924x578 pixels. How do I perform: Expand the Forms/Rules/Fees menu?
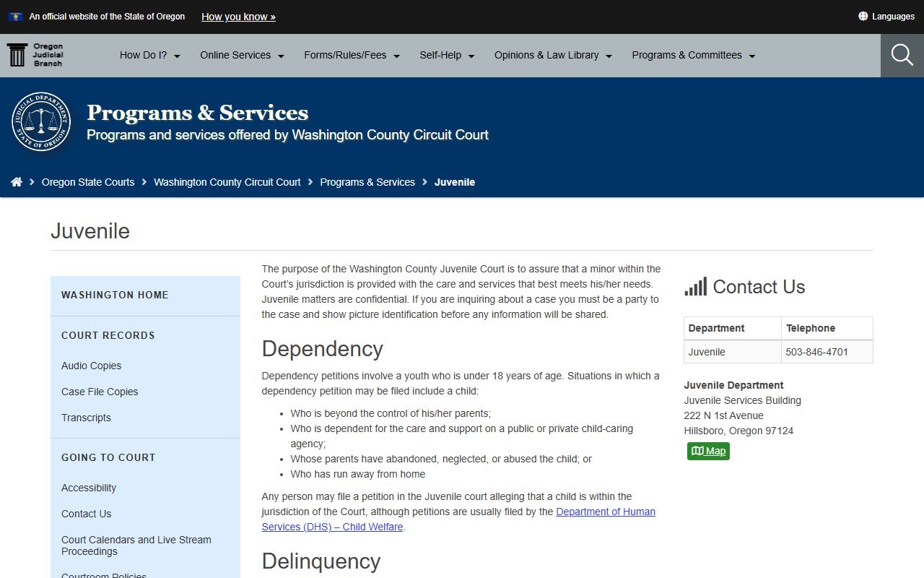(352, 55)
